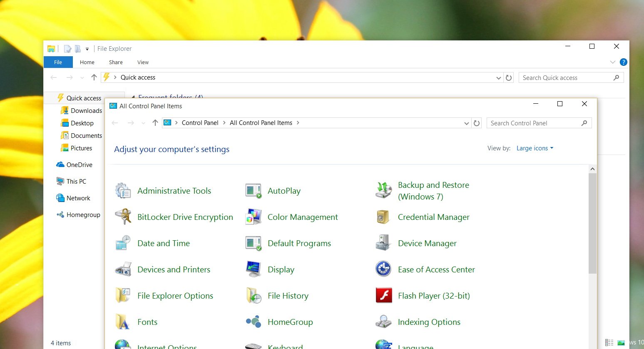Screen dimensions: 644x349
Task: Focus the Search Quick access field
Action: click(571, 77)
